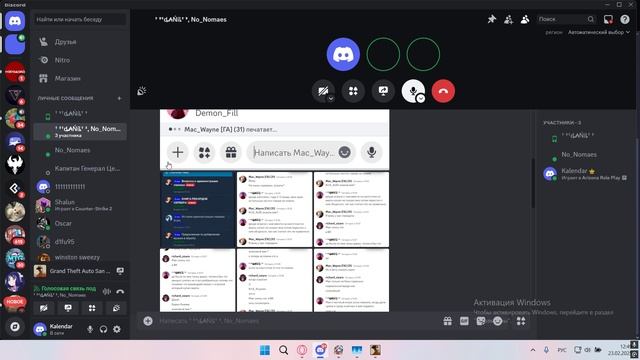The width and height of the screenshot is (640, 360).
Task: Mute microphone in the call controls
Action: tap(412, 90)
